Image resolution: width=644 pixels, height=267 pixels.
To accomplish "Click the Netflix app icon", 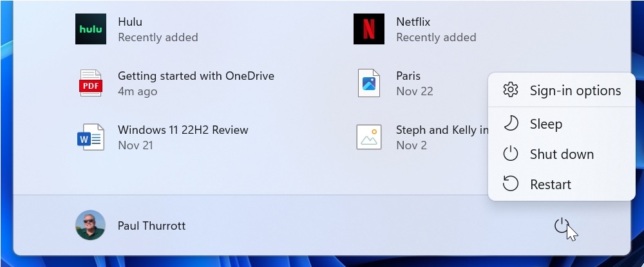I will (x=369, y=29).
